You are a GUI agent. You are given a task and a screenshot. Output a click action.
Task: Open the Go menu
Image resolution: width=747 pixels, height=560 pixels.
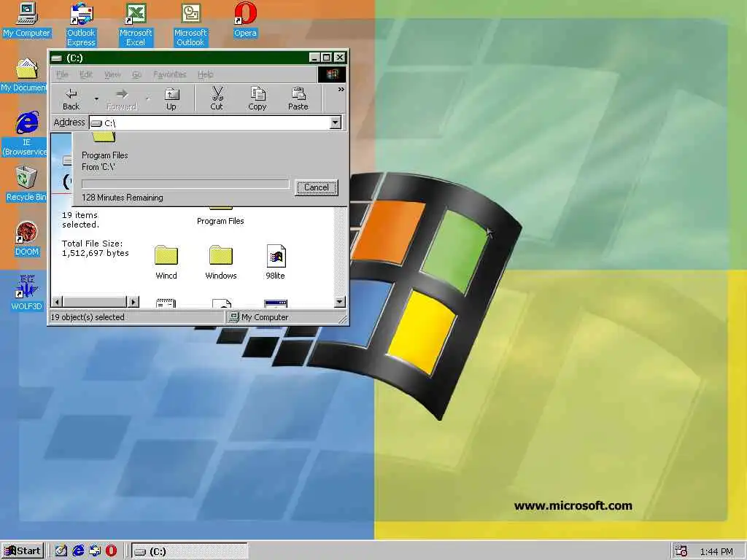coord(136,74)
